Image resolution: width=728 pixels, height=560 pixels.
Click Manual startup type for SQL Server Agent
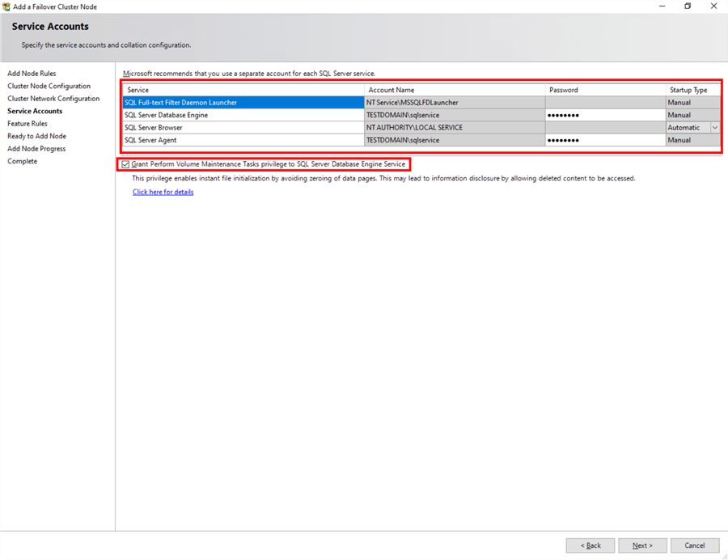693,140
